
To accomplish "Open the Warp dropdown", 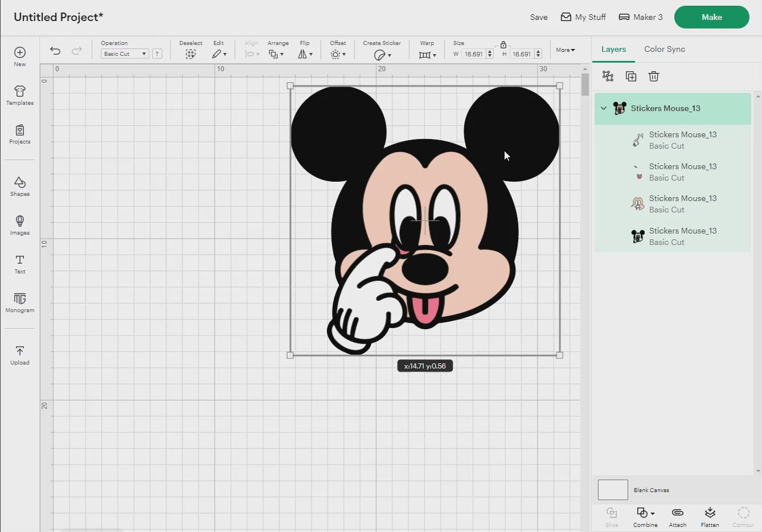I will 427,55.
